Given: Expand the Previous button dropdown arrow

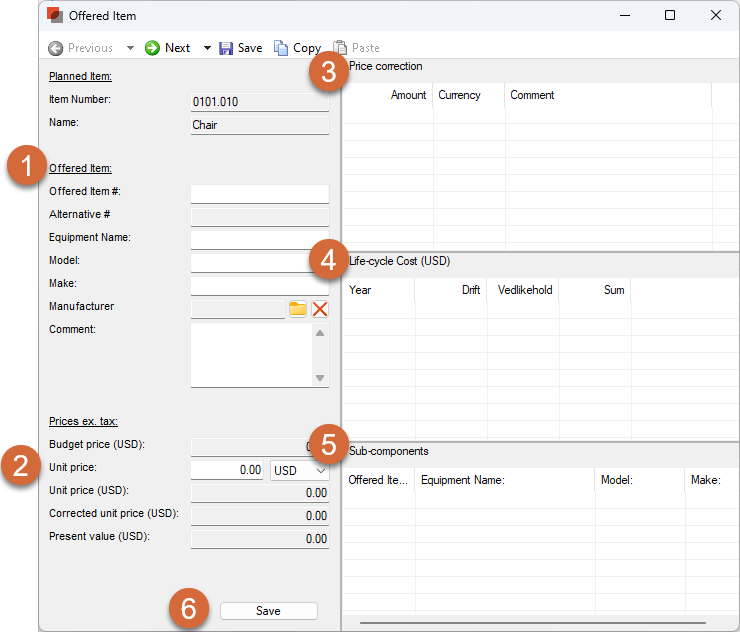Looking at the screenshot, I should point(130,48).
